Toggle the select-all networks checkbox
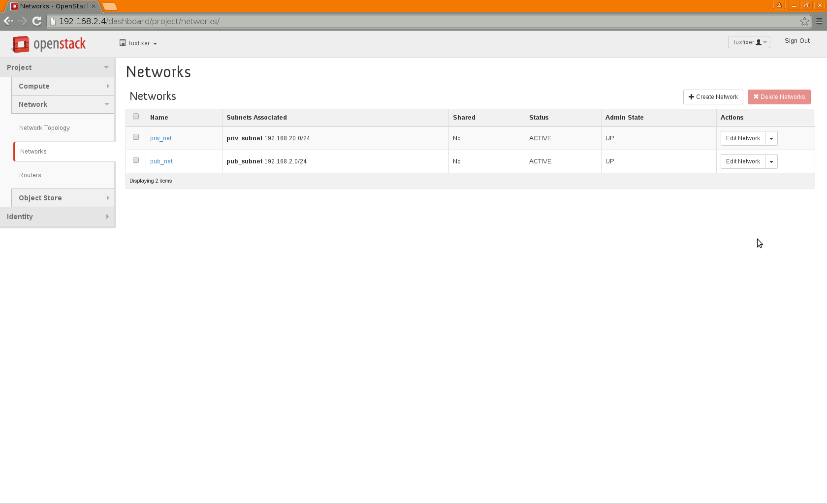The width and height of the screenshot is (827, 504). point(136,117)
